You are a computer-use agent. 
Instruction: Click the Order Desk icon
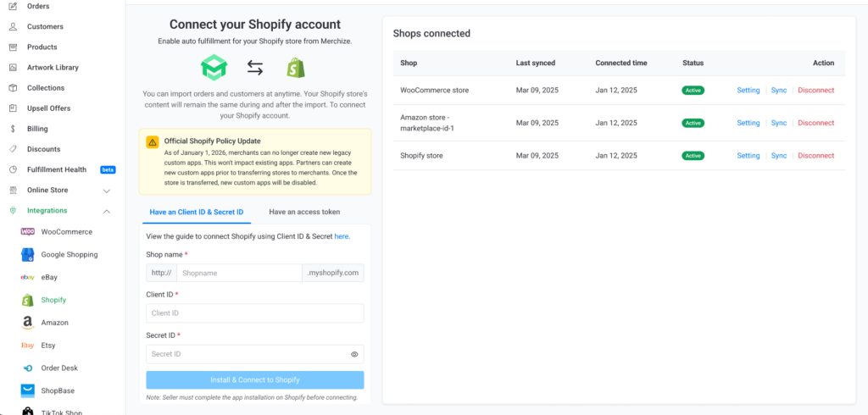[x=27, y=368]
